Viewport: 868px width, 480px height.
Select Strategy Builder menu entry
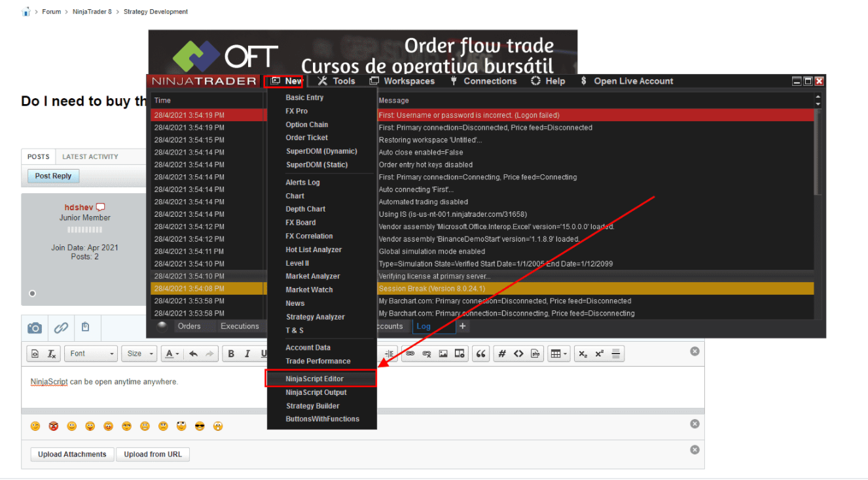point(321,406)
